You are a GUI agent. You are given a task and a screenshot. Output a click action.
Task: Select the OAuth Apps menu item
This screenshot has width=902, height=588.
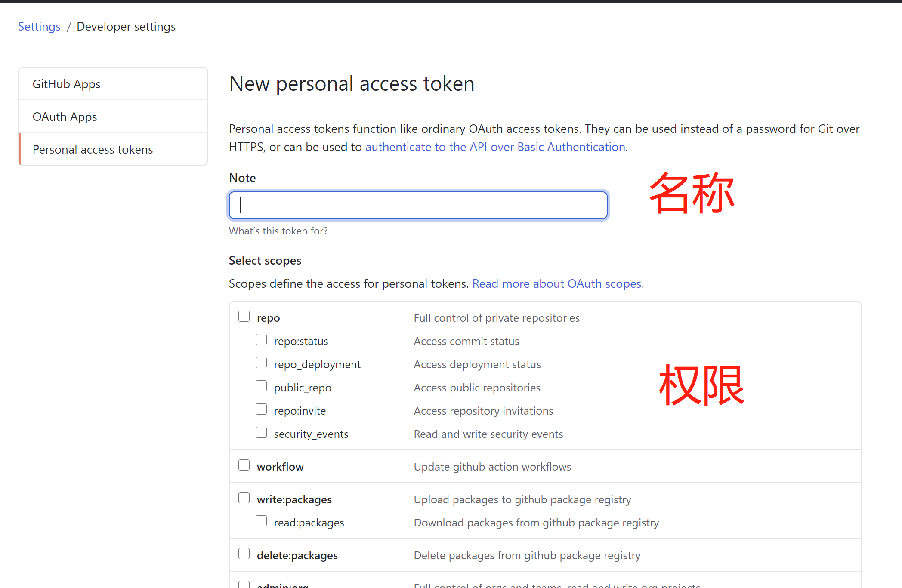(65, 116)
